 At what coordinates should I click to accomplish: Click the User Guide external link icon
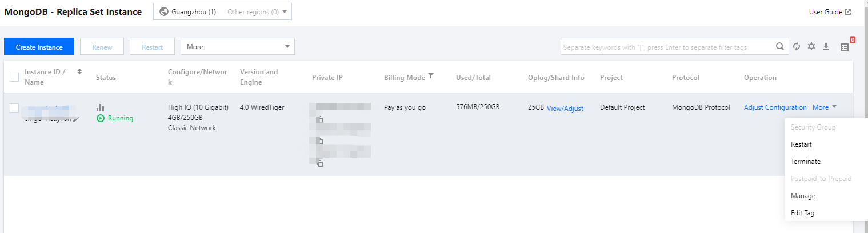tap(848, 12)
